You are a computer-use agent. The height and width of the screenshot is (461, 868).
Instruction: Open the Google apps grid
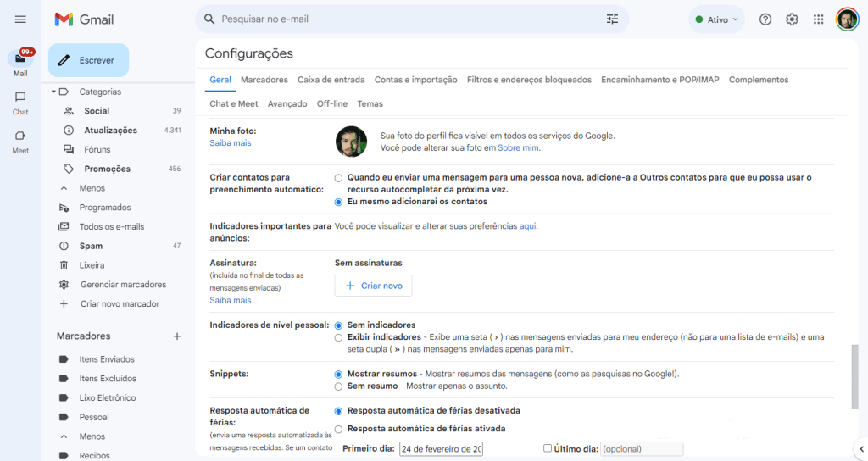[x=818, y=19]
